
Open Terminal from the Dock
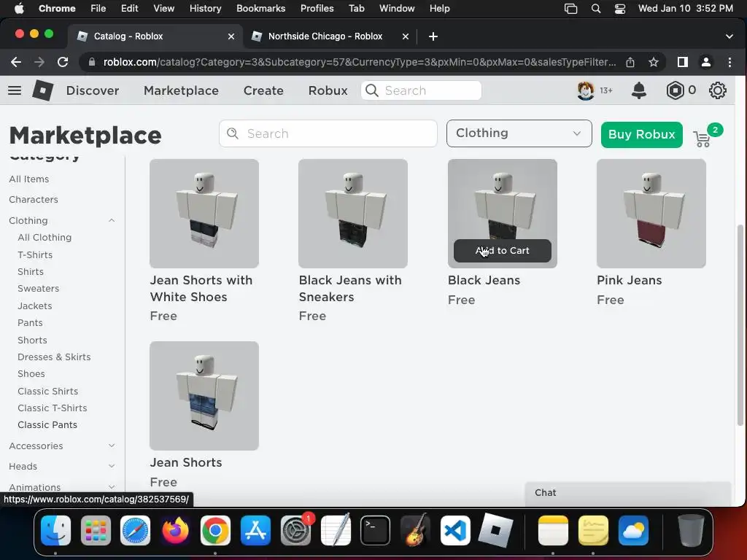(x=375, y=530)
